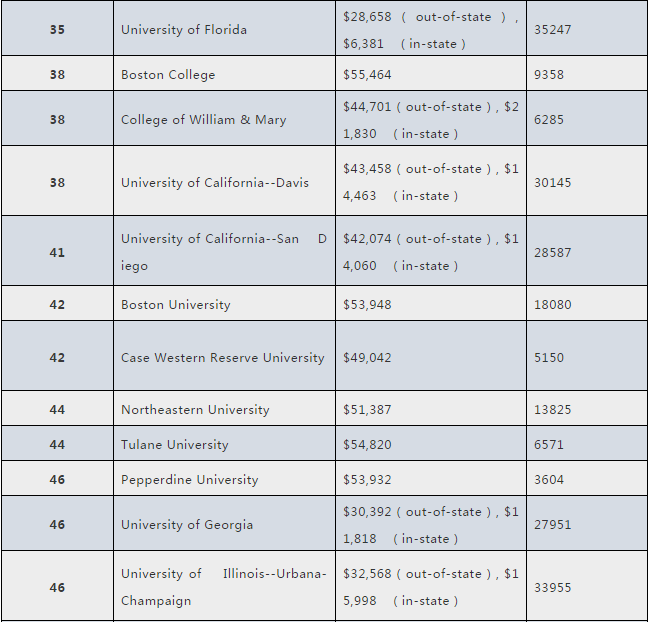The image size is (650, 622).
Task: Select Northeastern tuition value $51,387
Action: (368, 410)
